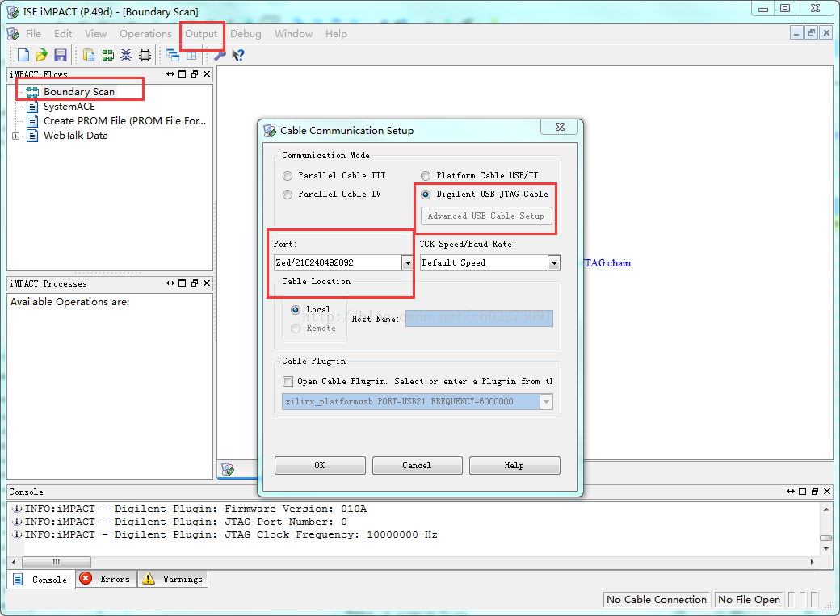
Task: Click the What's This help cursor icon
Action: point(237,55)
